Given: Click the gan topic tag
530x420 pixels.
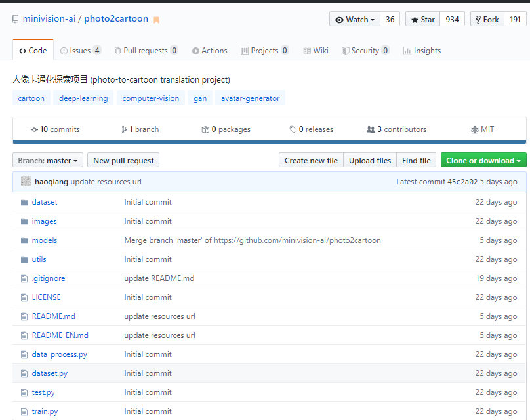Looking at the screenshot, I should click(x=200, y=98).
